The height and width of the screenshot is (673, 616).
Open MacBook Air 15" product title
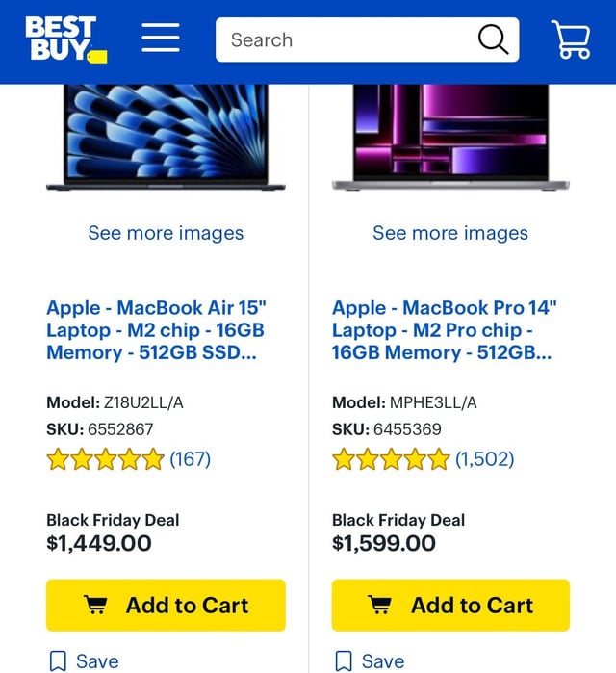coord(156,330)
